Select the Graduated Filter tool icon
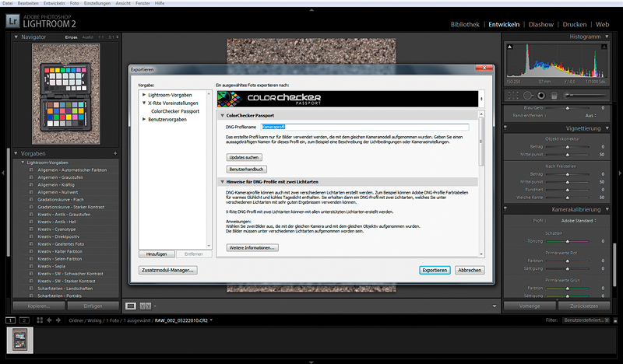This screenshot has height=364, width=623. (554, 95)
